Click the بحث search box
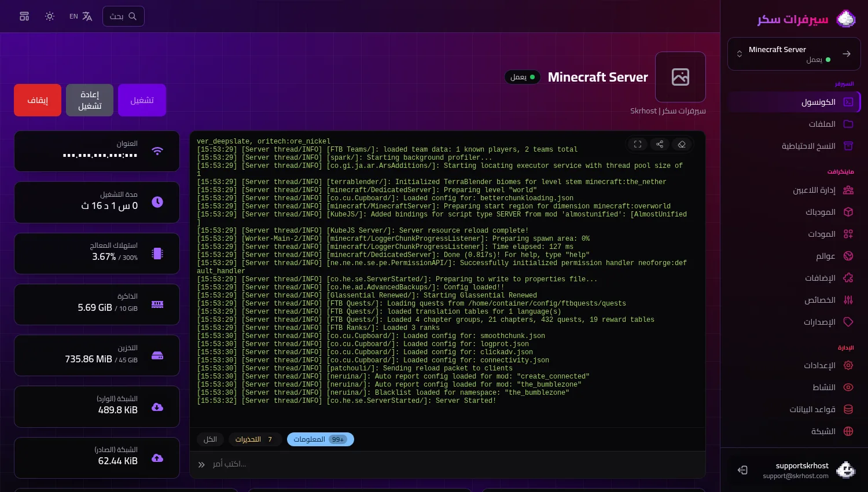This screenshot has width=868, height=492. (x=123, y=16)
